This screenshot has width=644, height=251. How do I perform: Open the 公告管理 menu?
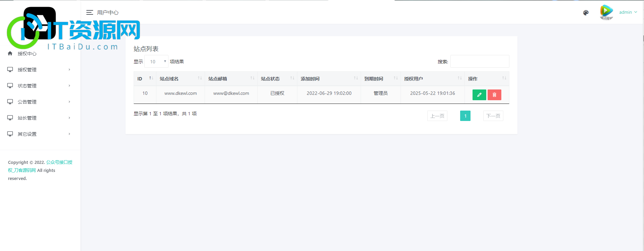[40, 102]
